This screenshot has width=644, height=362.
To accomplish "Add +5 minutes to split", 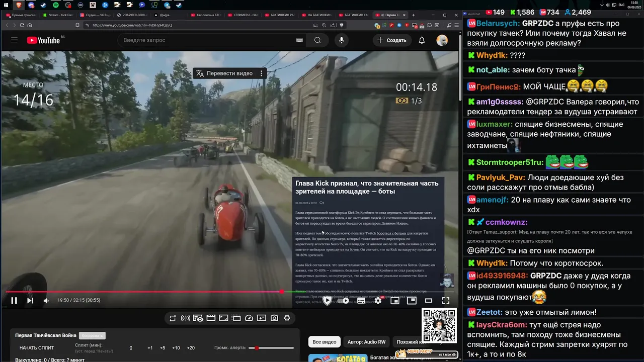I will 163,348.
